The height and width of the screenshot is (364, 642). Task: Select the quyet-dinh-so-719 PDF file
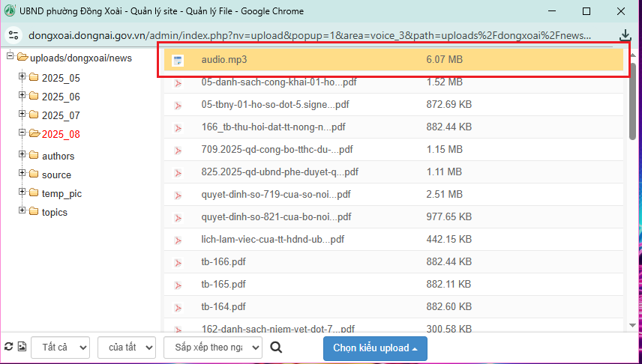pos(275,195)
